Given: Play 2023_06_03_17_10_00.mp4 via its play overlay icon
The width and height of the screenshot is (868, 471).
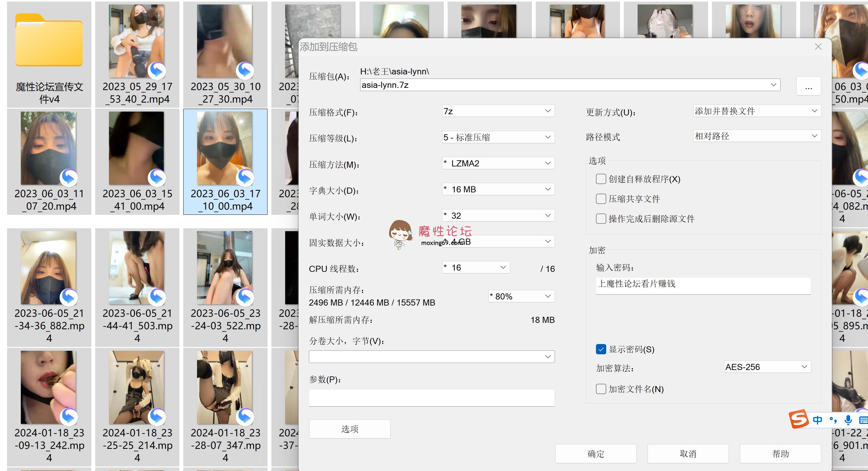Looking at the screenshot, I should click(245, 178).
